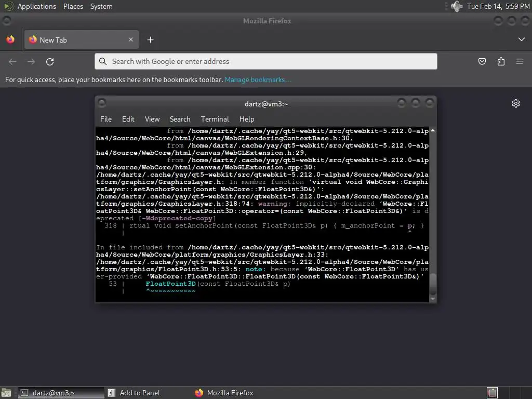Open the terminal Search menu
This screenshot has width=532, height=399.
pos(180,119)
